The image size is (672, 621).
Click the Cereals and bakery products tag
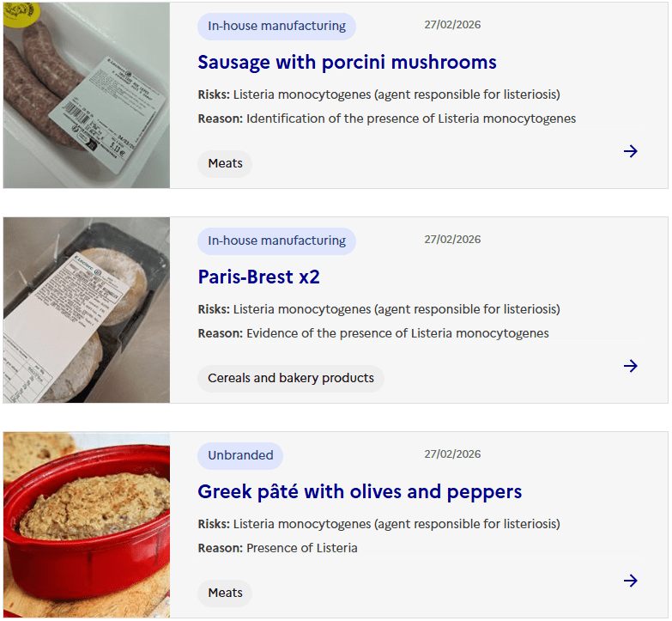[291, 378]
